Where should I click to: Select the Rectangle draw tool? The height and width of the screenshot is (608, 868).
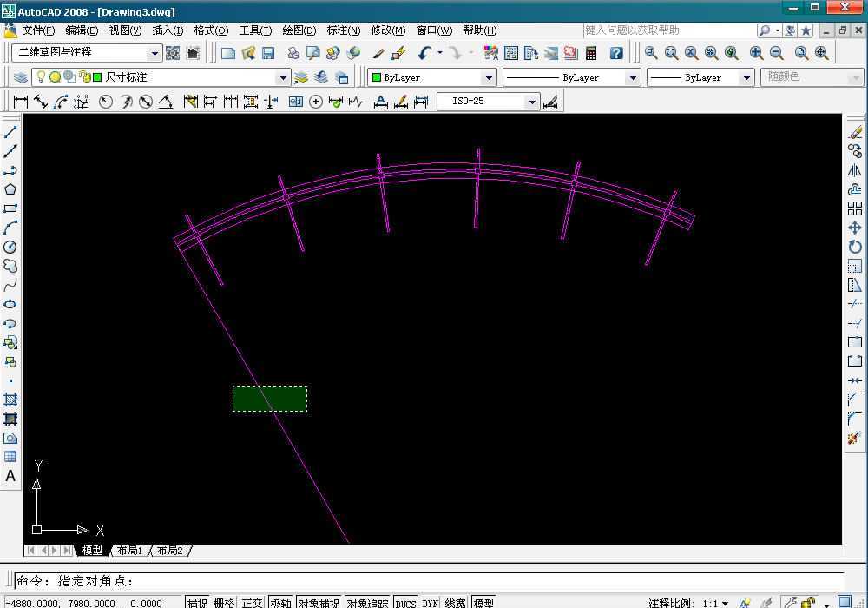[10, 208]
